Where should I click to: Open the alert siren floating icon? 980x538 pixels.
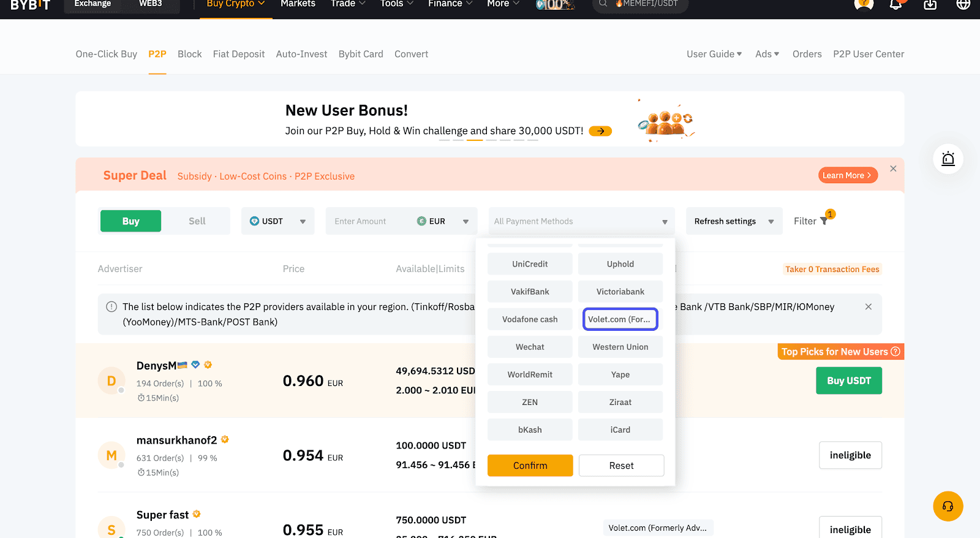tap(948, 159)
